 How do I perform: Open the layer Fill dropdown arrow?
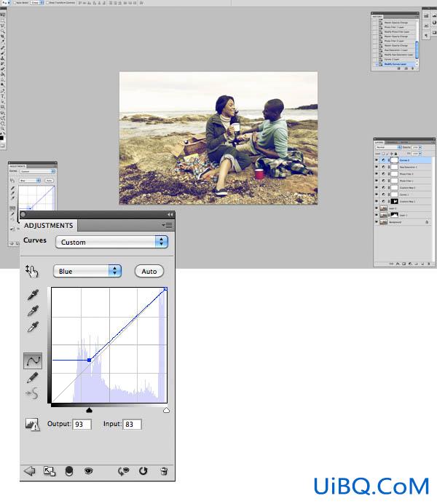(420, 154)
